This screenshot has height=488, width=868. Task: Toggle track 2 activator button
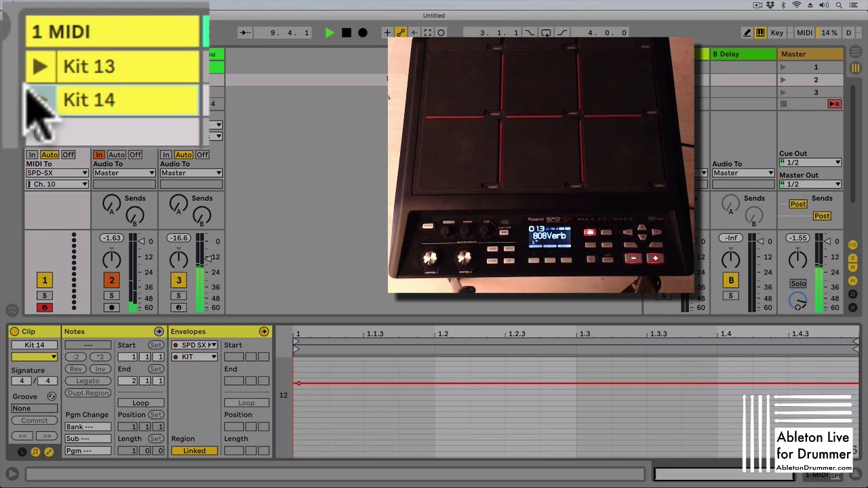point(112,280)
